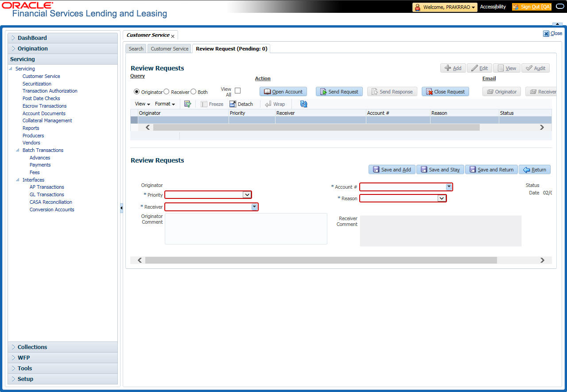The image size is (567, 392).
Task: Expand the Origination accordion panel
Action: [62, 49]
